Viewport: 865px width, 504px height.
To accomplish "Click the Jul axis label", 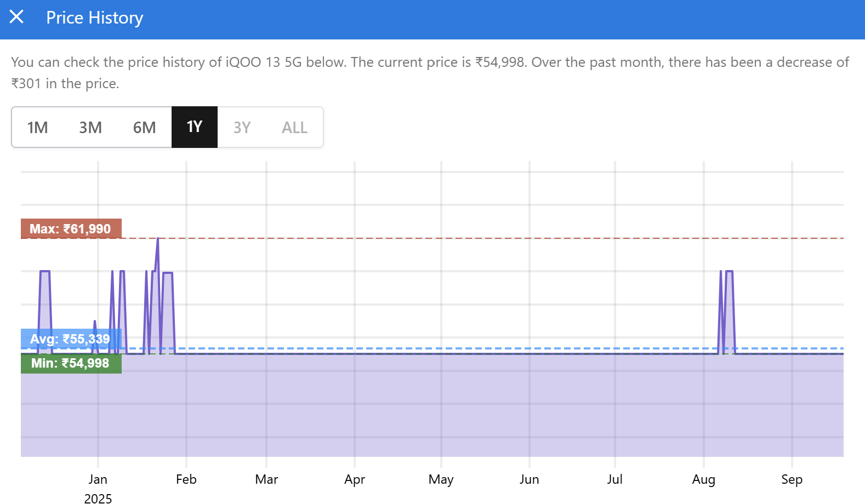I will coord(615,479).
